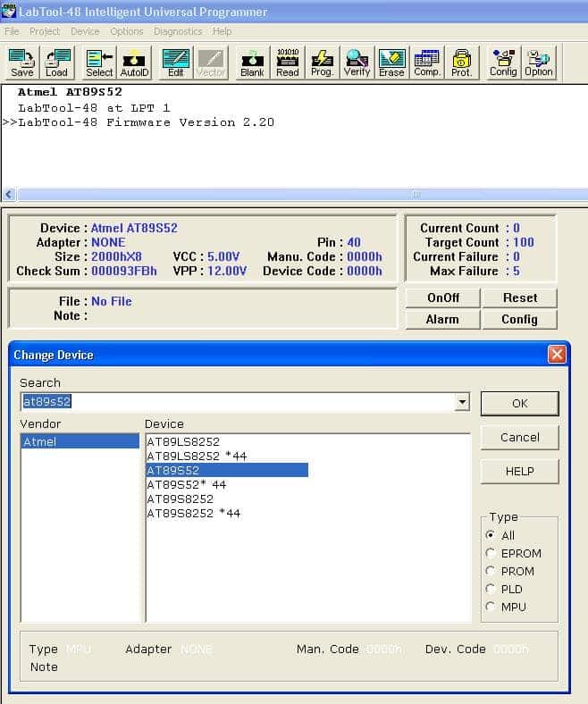Click the Prog. toolbar icon

point(322,63)
